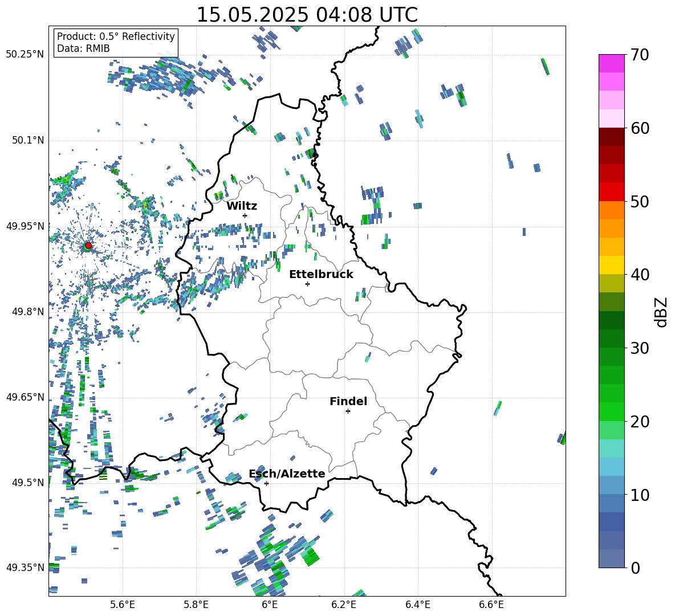Screen dimensions: 675x616
Task: Click the 49.5°N latitude label
Action: point(27,483)
